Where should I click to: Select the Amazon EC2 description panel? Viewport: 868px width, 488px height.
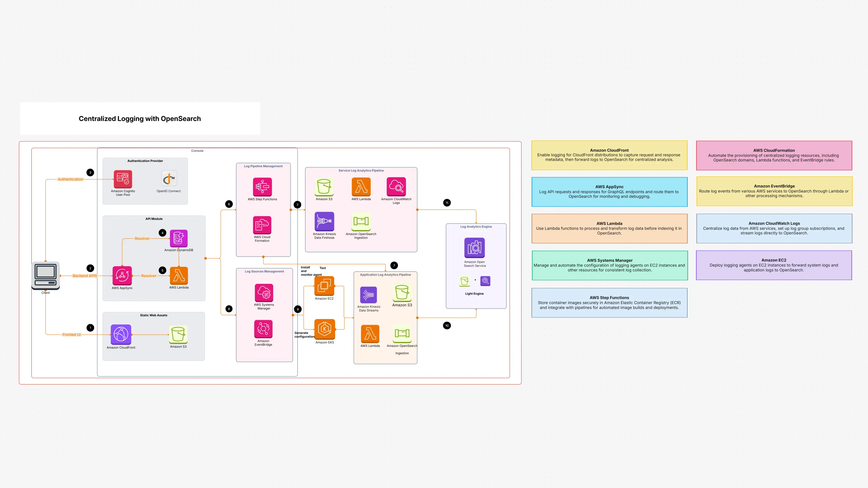[774, 265]
